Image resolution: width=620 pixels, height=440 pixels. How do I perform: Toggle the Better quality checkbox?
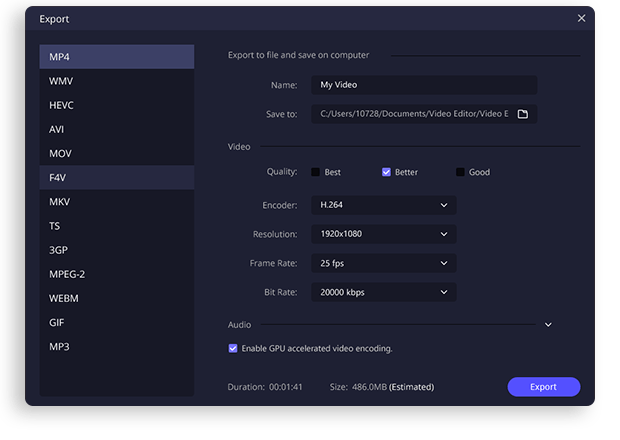(386, 172)
